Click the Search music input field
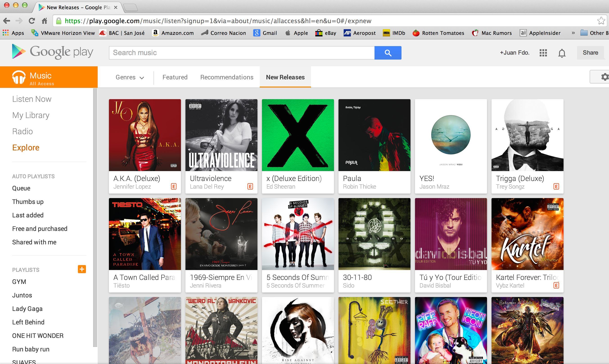609x364 pixels. (241, 53)
